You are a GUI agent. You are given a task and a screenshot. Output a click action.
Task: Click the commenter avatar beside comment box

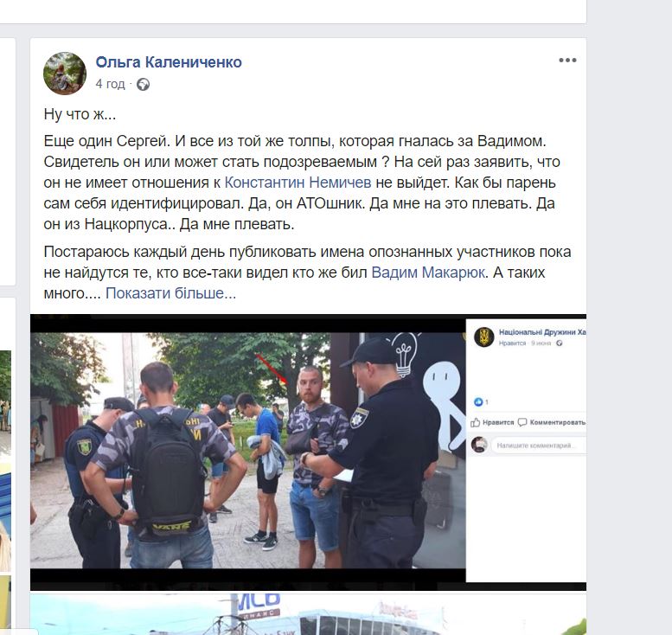click(x=479, y=444)
